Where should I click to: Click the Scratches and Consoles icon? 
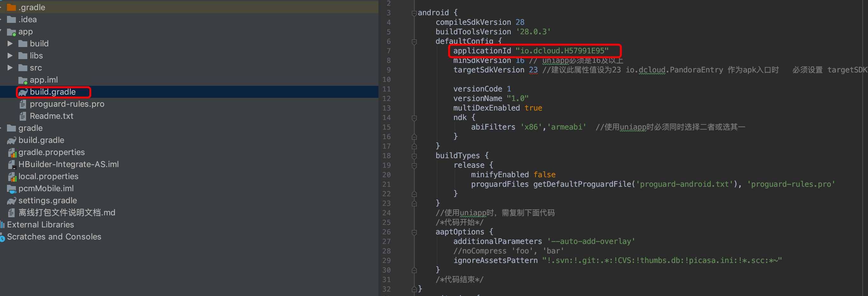tap(2, 237)
